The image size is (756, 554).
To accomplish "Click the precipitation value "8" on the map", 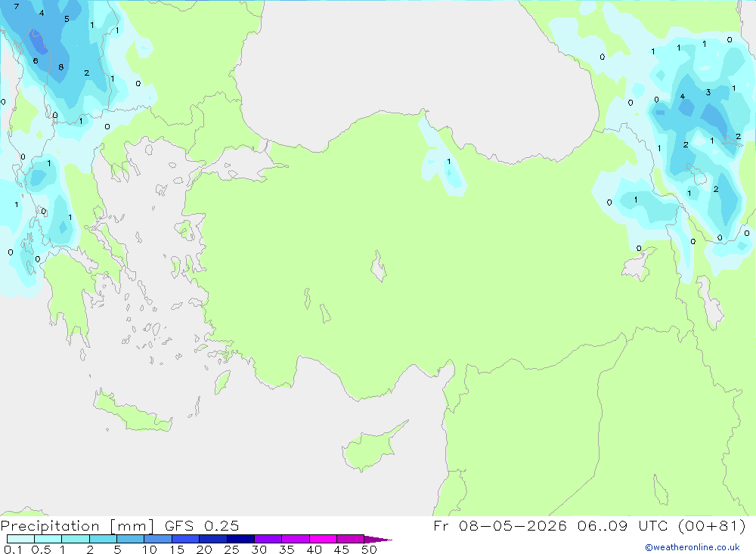I will pos(60,67).
